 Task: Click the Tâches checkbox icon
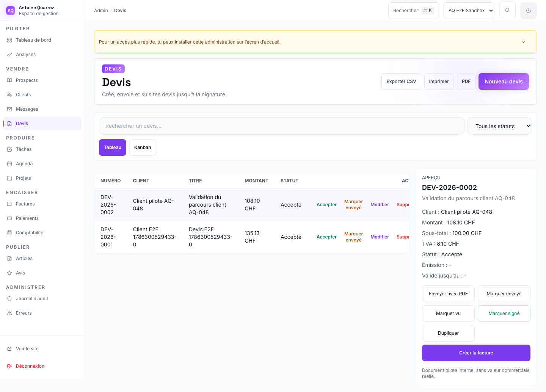(x=9, y=149)
